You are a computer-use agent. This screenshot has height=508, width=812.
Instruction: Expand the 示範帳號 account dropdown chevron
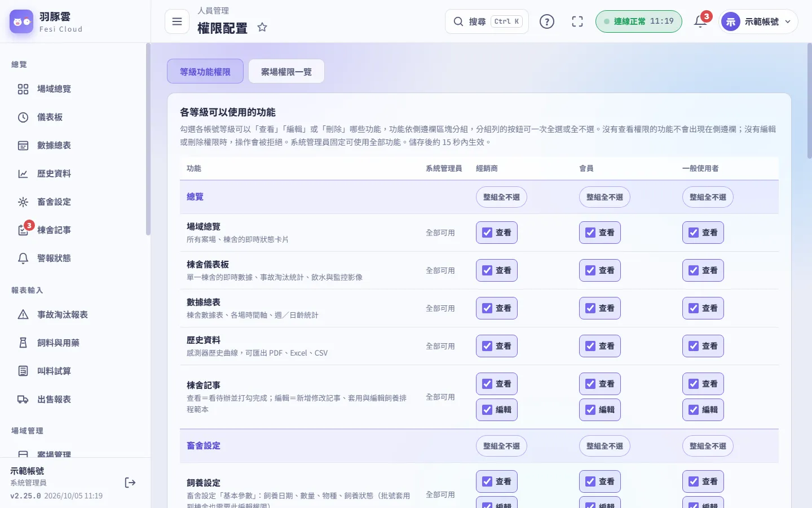[788, 21]
